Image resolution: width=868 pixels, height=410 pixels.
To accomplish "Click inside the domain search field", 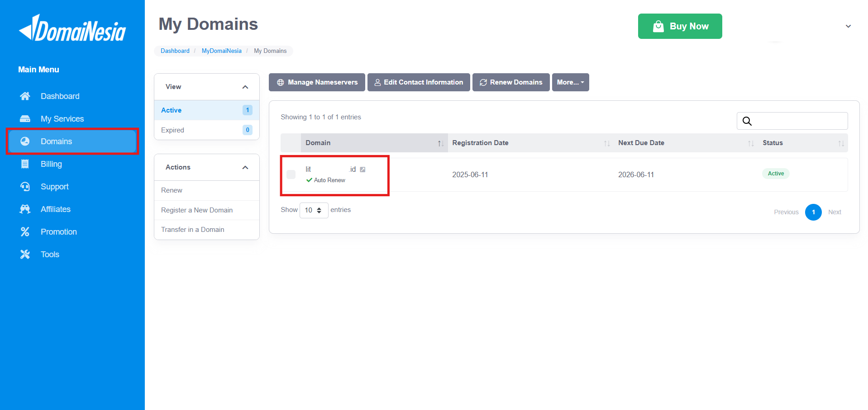I will [x=796, y=121].
